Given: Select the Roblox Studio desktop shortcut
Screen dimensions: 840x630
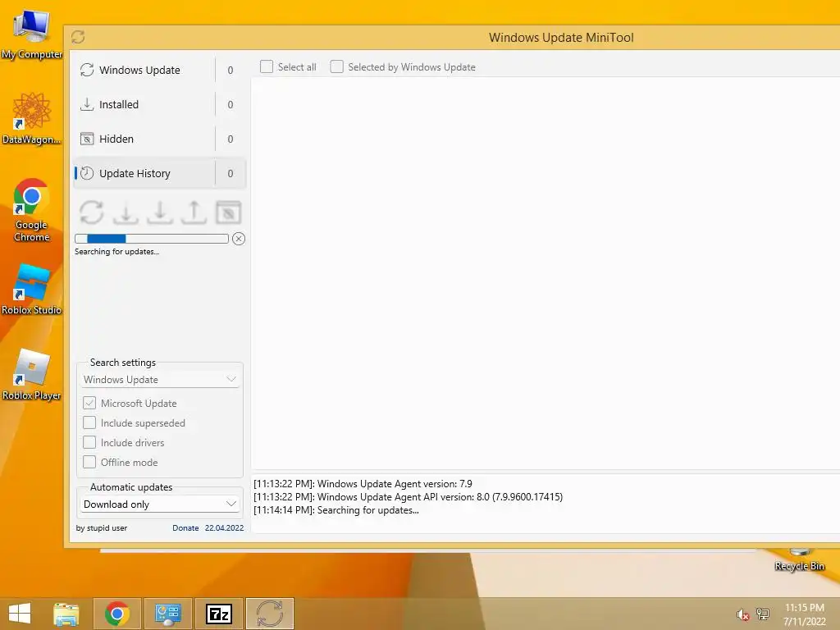Looking at the screenshot, I should click(32, 290).
